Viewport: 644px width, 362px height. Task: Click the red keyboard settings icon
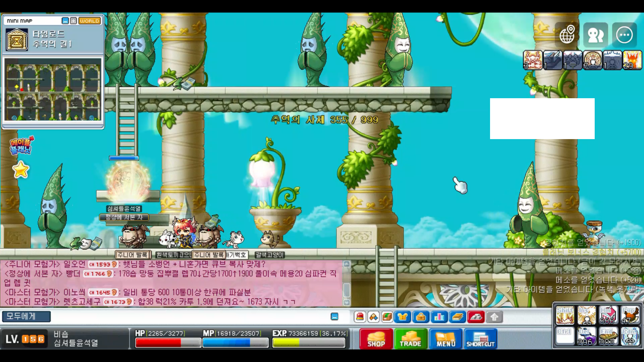coord(476,317)
